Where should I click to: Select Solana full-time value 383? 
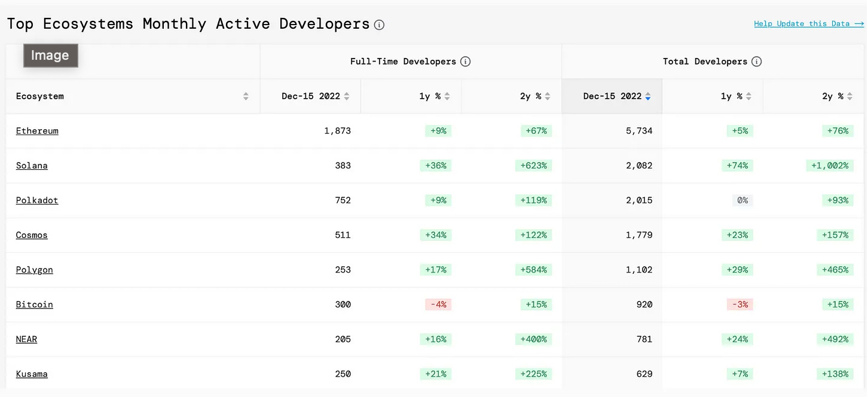pyautogui.click(x=343, y=166)
